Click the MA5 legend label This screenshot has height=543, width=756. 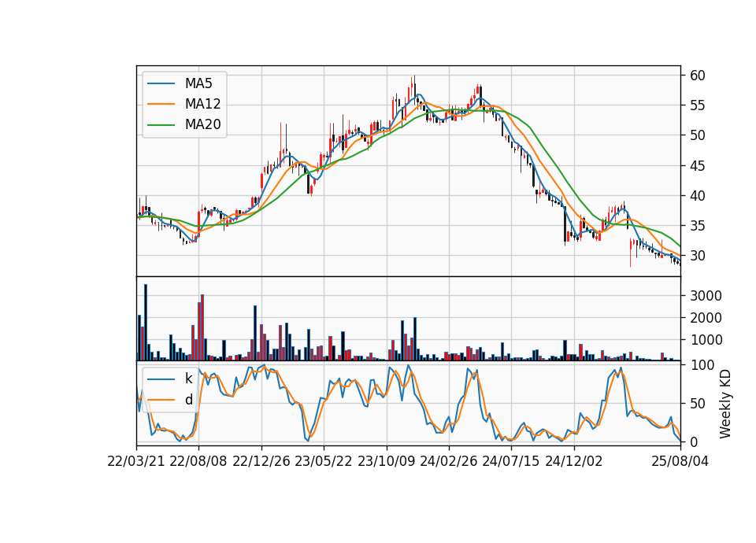coord(198,83)
